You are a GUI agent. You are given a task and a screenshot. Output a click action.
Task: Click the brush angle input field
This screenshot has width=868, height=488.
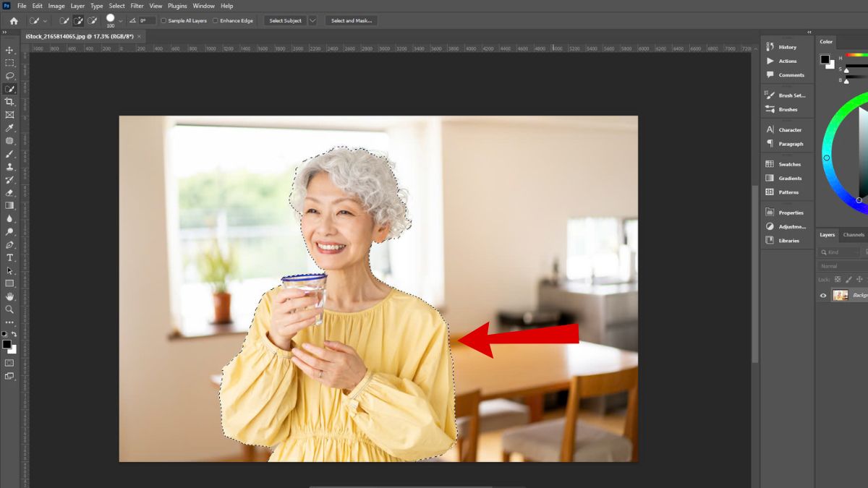pos(147,21)
